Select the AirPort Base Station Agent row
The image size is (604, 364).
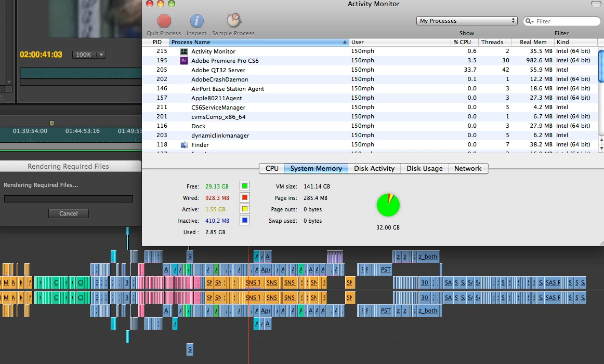[370, 88]
